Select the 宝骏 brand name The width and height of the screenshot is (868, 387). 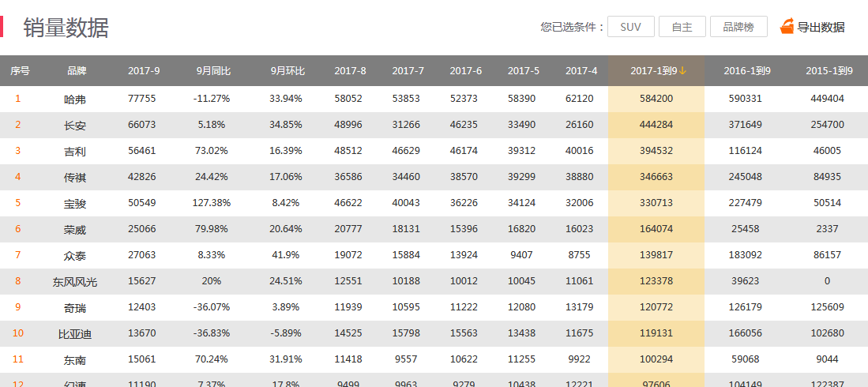pyautogui.click(x=75, y=203)
